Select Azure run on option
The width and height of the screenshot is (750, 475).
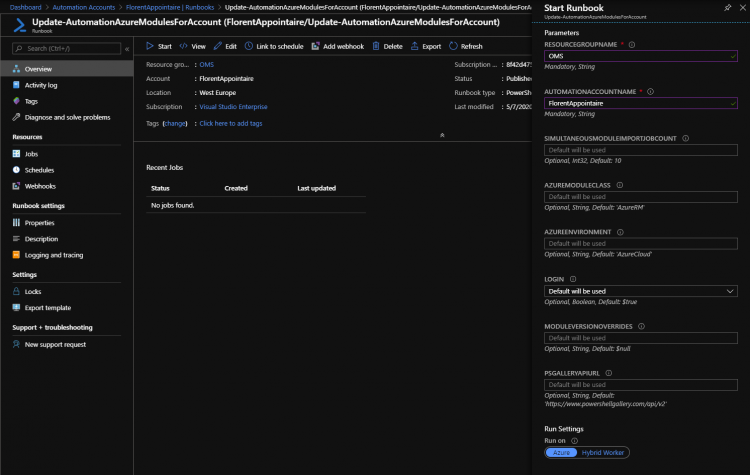(561, 453)
